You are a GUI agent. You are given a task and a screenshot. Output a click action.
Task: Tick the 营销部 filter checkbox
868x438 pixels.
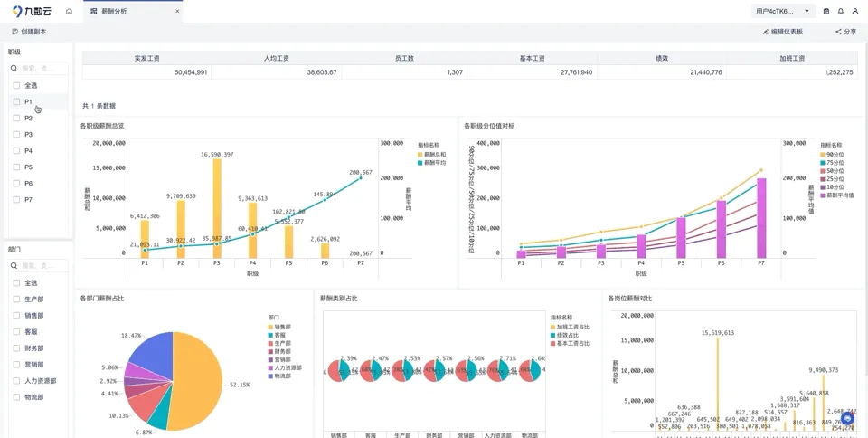[x=16, y=365]
